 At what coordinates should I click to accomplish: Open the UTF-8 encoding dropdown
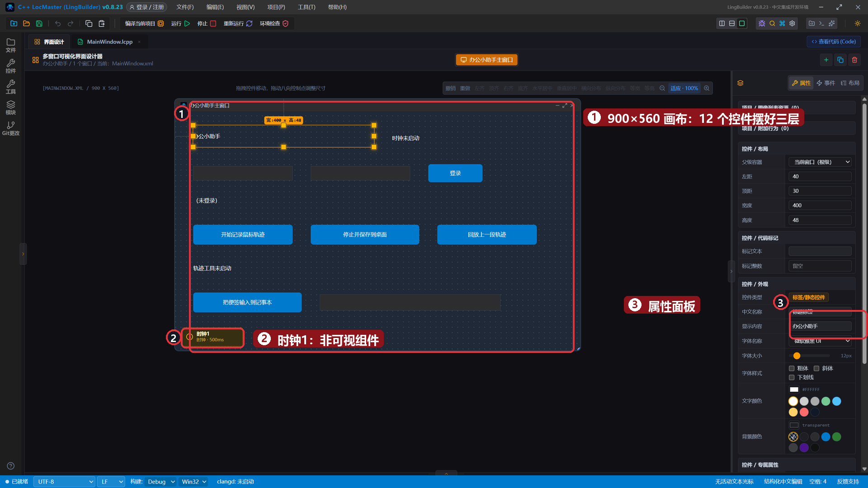pos(64,482)
